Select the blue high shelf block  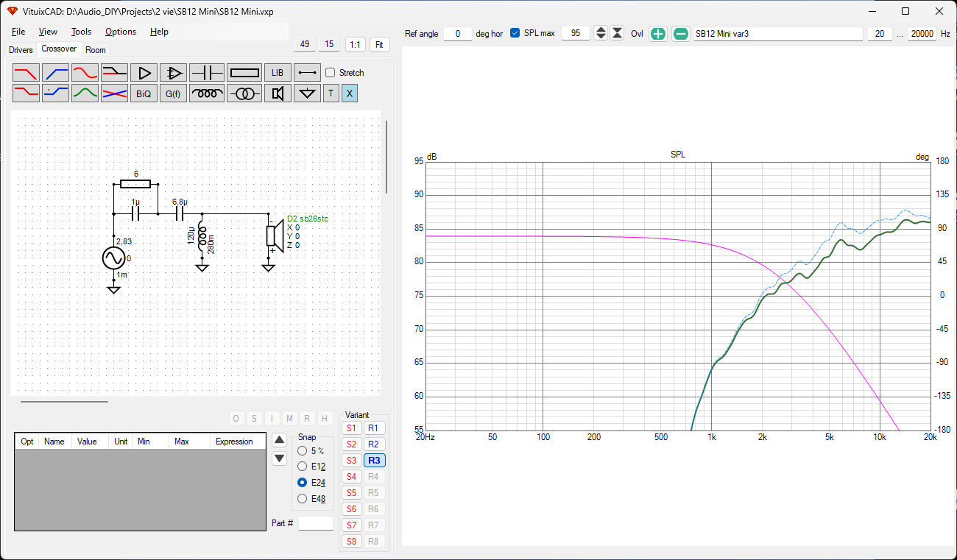click(x=56, y=93)
